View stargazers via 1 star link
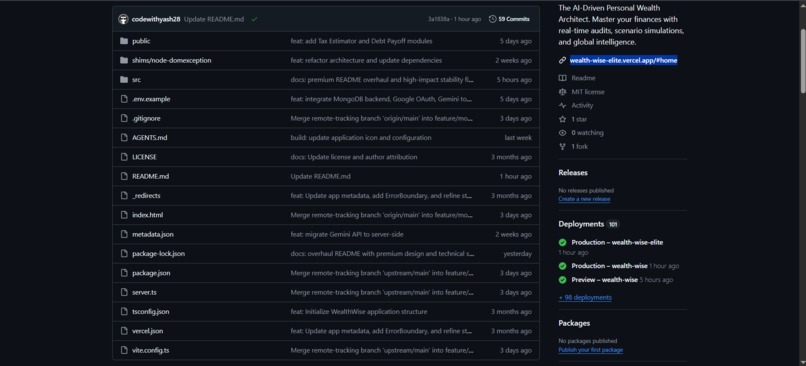Screen dimensions: 806x366 pyautogui.click(x=579, y=119)
